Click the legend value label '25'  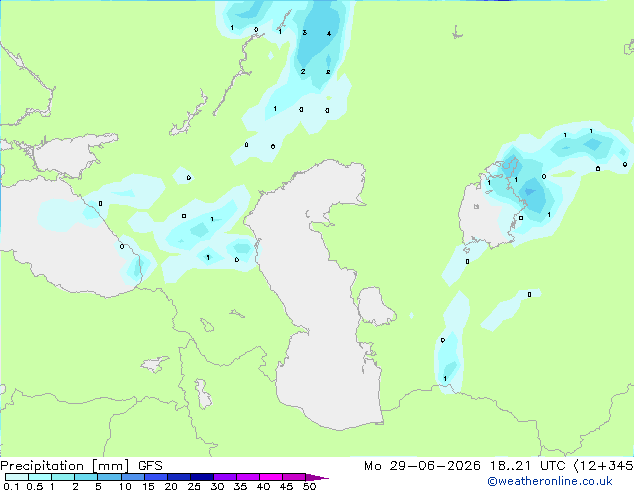[x=193, y=486]
